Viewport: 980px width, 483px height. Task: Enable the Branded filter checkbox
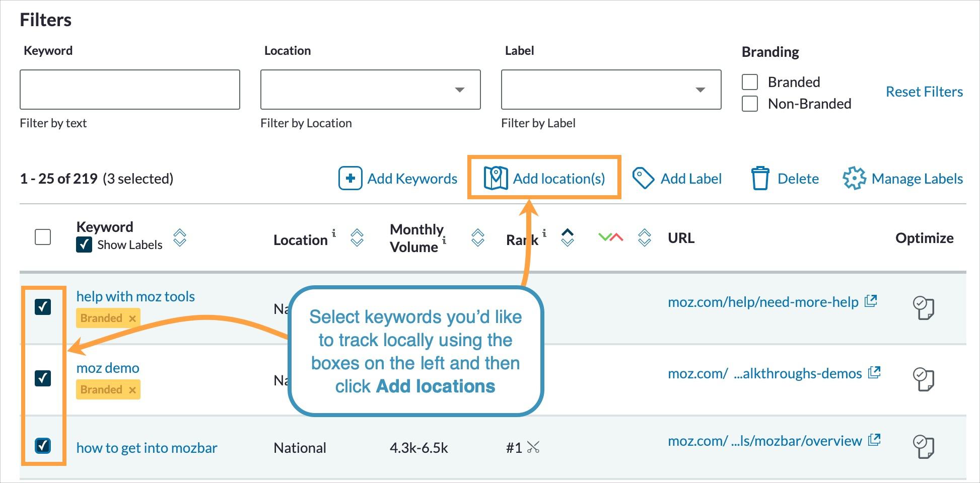(x=749, y=82)
